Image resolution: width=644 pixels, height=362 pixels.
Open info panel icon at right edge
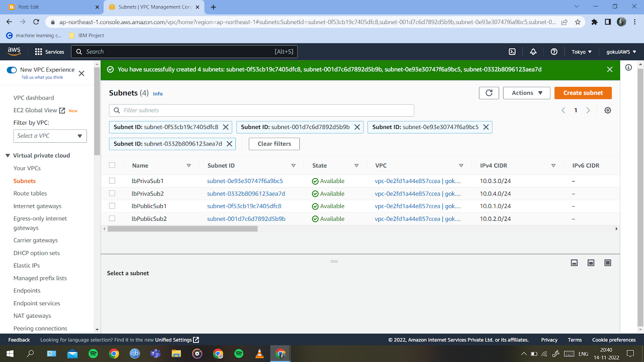click(629, 68)
